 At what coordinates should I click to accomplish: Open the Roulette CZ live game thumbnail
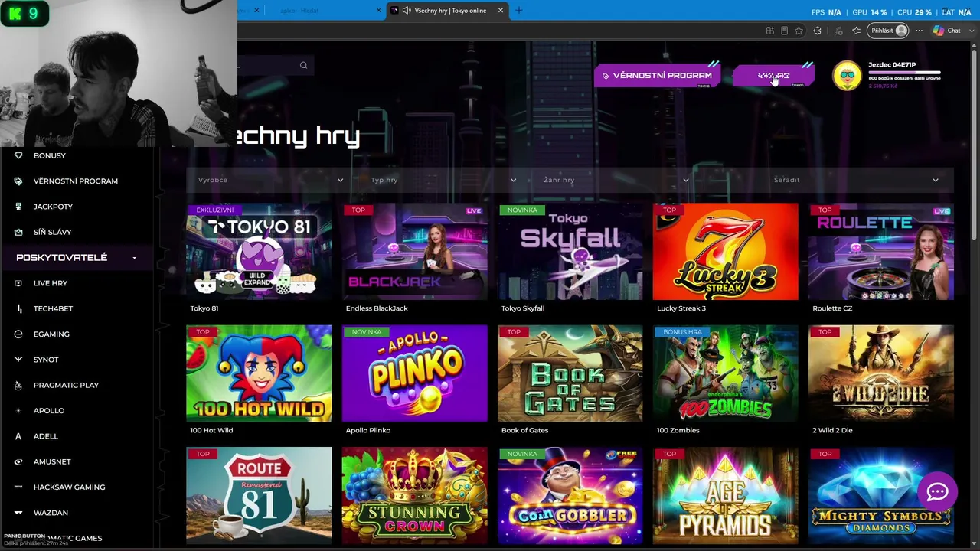[881, 252]
